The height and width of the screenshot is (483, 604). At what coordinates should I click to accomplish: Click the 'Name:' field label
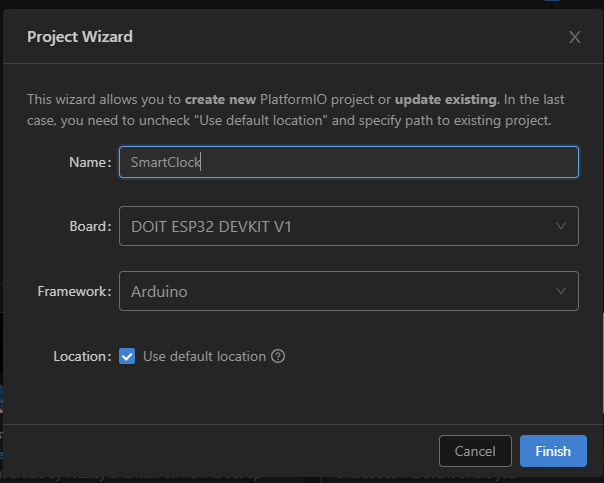click(x=89, y=162)
